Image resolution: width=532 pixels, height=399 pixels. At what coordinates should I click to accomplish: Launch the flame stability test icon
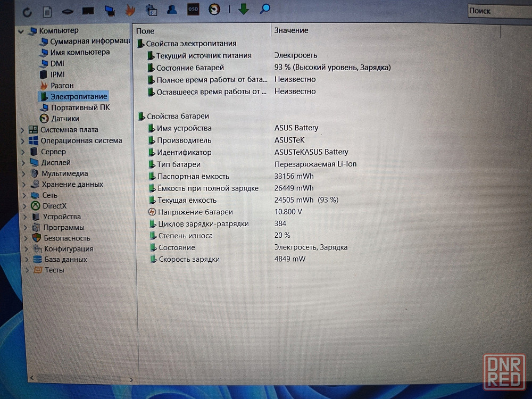click(130, 10)
